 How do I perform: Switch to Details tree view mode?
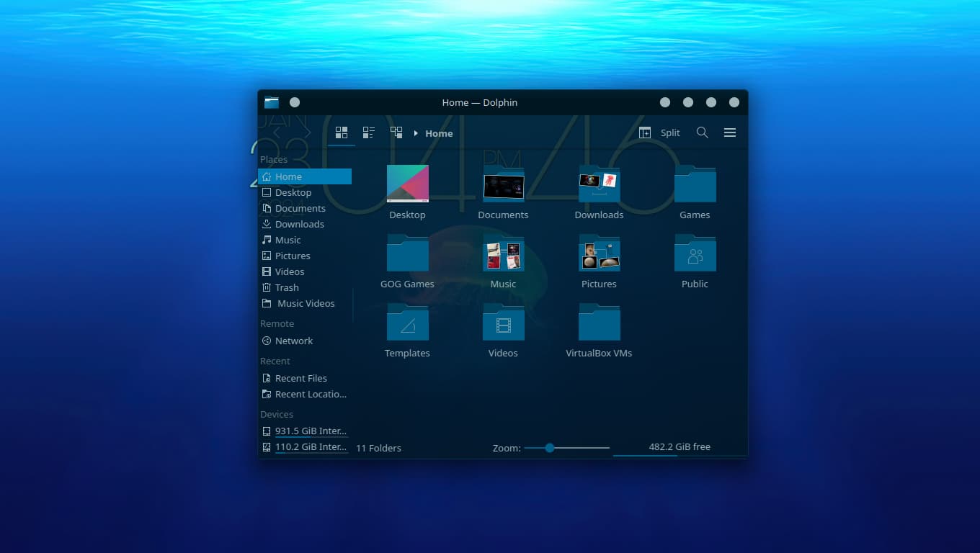click(396, 132)
